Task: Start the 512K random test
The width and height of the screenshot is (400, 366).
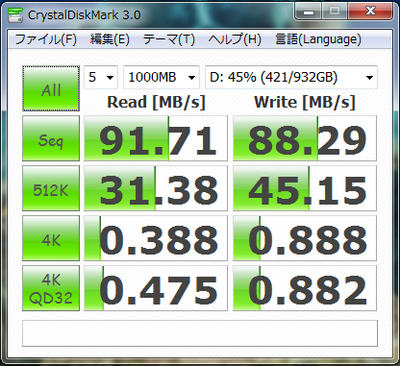Action: coord(51,188)
